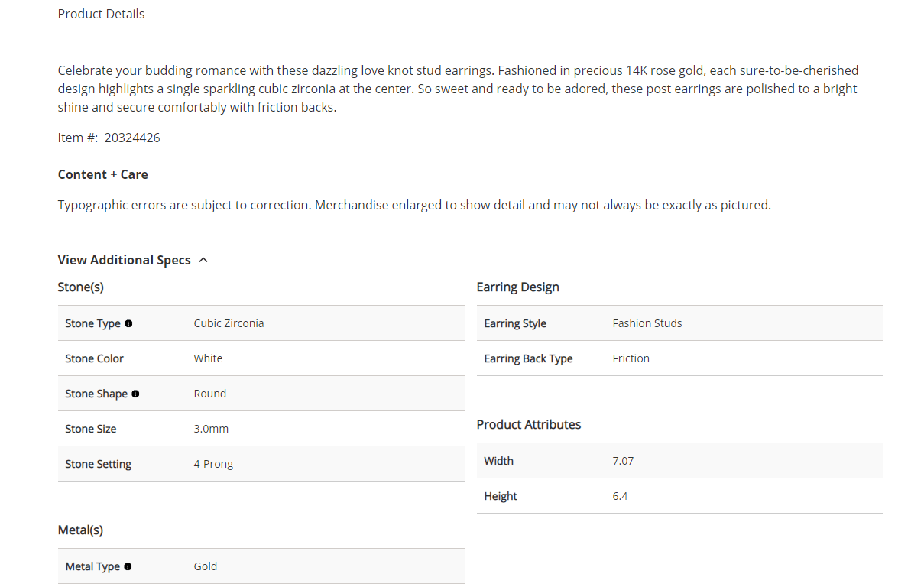This screenshot has width=924, height=587.
Task: Select the Product Attributes heading
Action: coord(528,424)
